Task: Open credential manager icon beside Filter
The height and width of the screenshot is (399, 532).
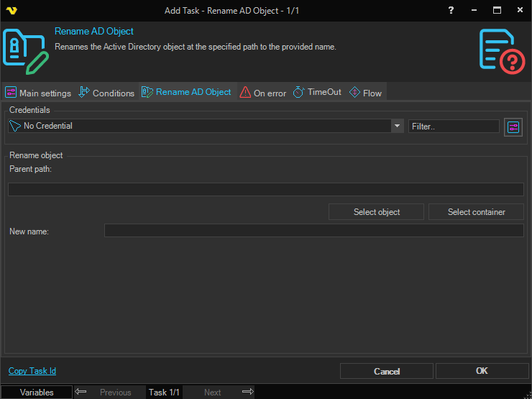Action: click(x=513, y=127)
